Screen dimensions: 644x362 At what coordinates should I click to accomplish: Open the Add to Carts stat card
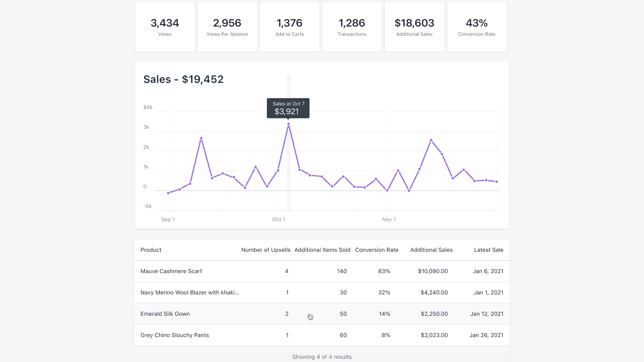289,26
